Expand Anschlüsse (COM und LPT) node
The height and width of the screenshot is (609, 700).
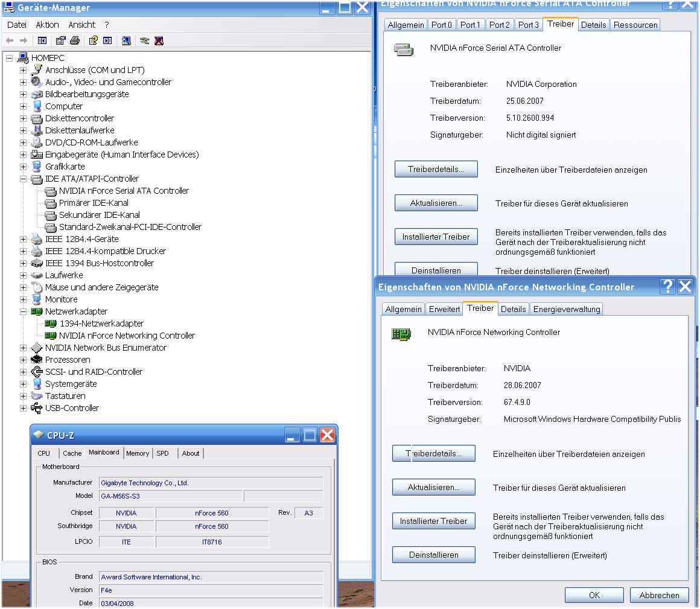pos(23,70)
